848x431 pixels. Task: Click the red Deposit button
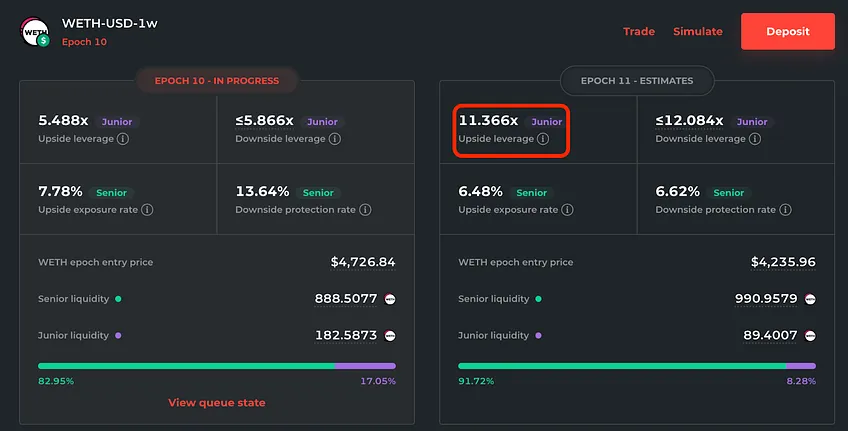coord(787,31)
